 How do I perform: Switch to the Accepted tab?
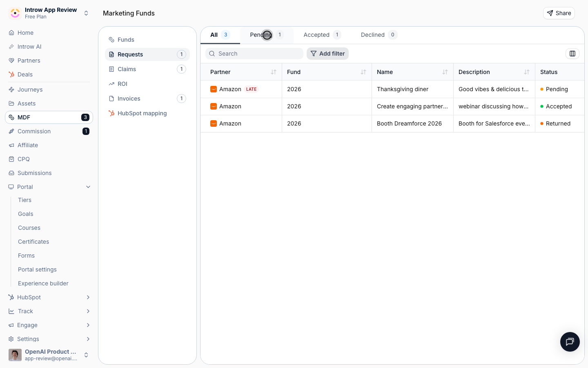(322, 35)
